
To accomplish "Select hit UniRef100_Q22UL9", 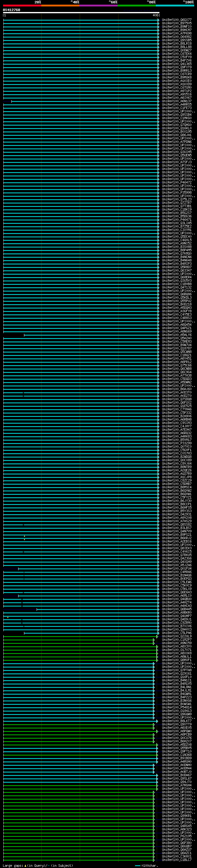I will tap(177, 636).
